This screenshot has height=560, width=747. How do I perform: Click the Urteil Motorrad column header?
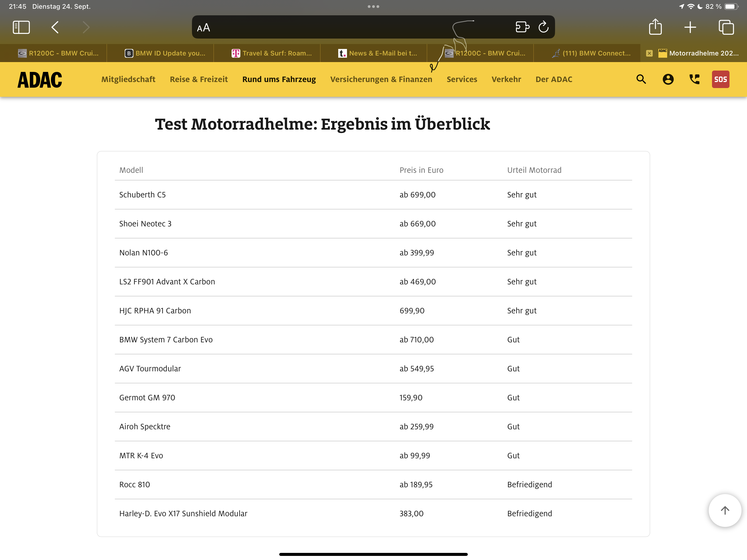coord(534,170)
